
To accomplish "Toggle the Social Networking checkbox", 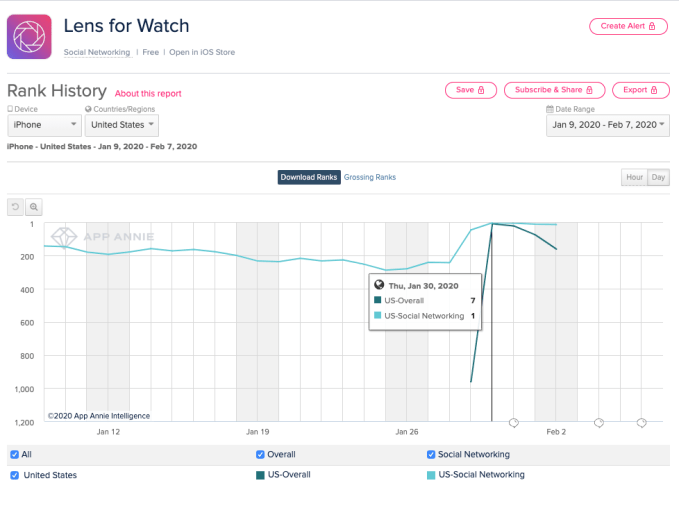I will pyautogui.click(x=432, y=455).
